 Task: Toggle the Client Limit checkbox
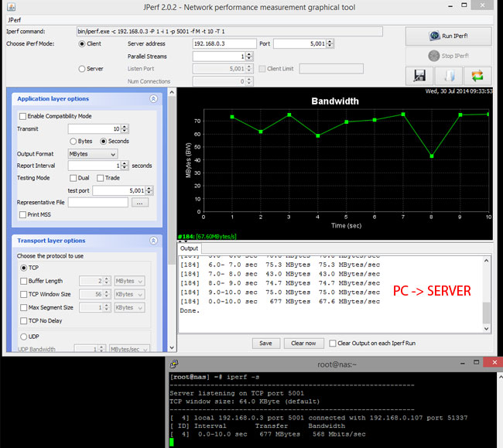click(x=262, y=69)
